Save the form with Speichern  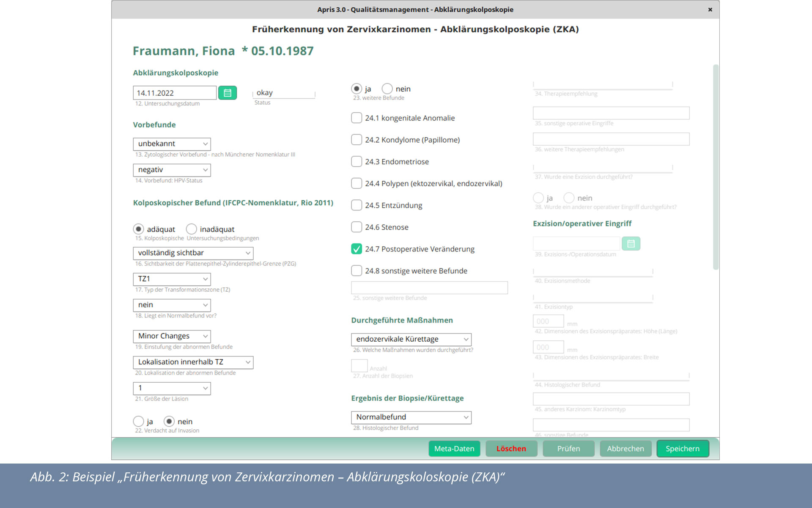click(683, 449)
